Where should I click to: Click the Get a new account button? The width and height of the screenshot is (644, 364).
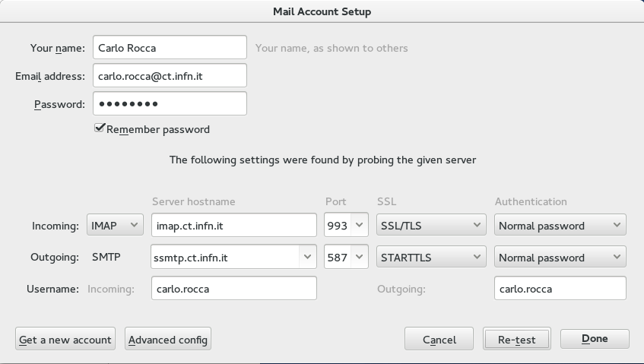65,339
